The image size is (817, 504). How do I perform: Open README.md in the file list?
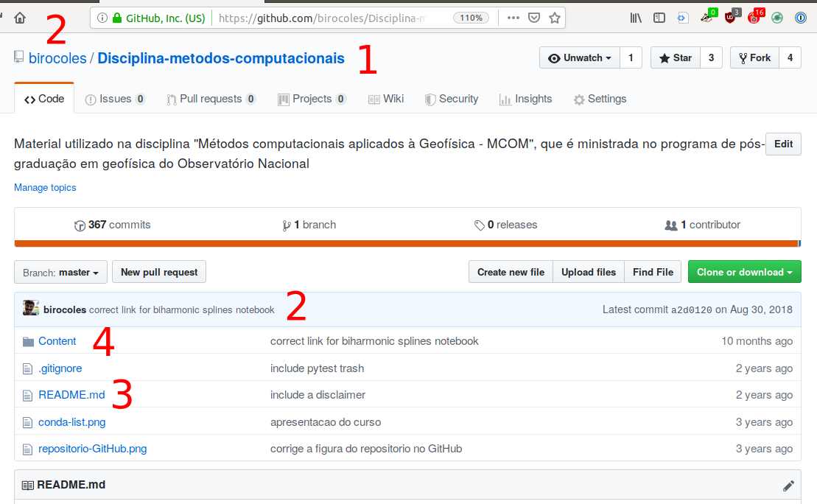[71, 395]
